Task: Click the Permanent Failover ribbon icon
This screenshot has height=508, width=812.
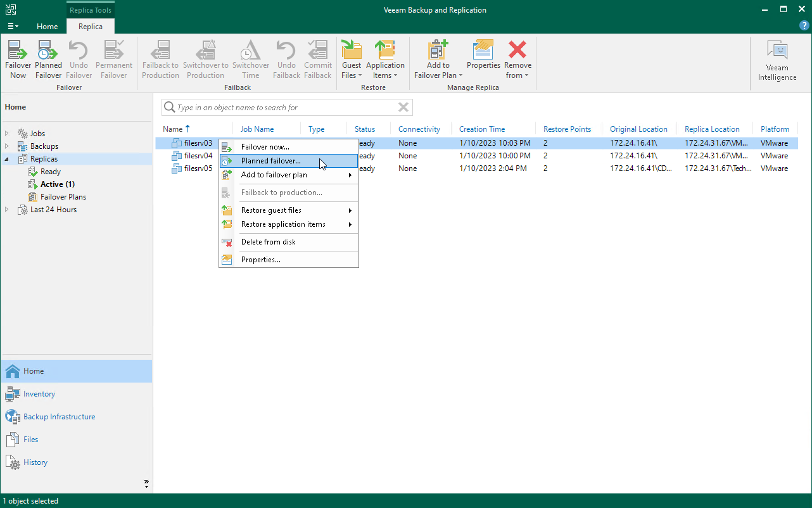Action: (x=114, y=60)
